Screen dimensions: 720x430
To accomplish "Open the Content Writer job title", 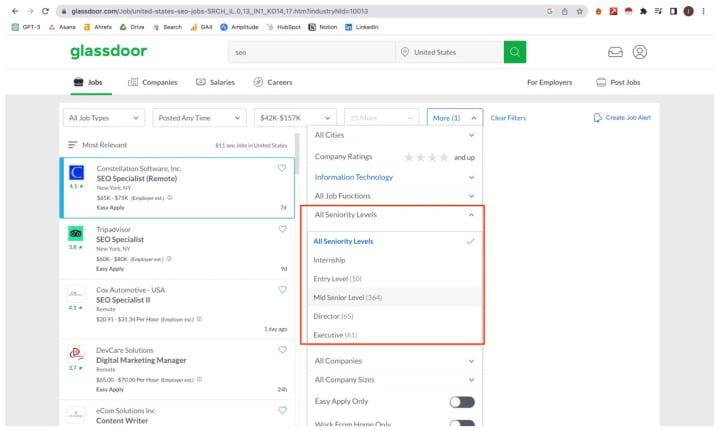I will [x=122, y=421].
